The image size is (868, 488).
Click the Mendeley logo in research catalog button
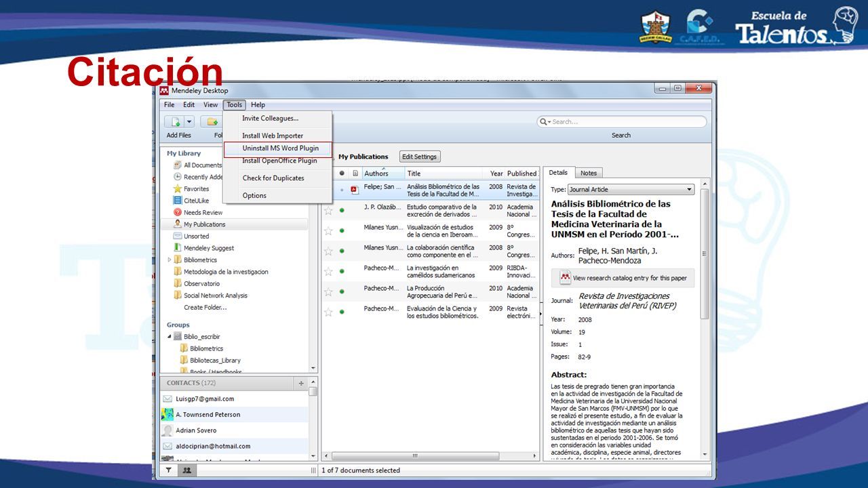(x=566, y=278)
